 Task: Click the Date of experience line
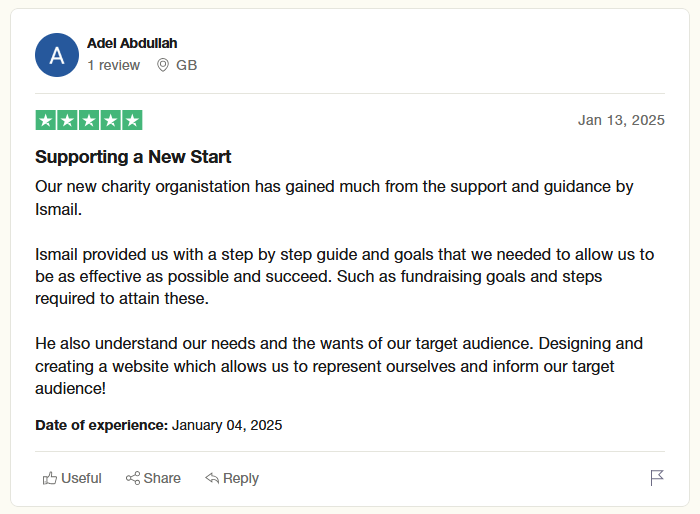coord(158,425)
